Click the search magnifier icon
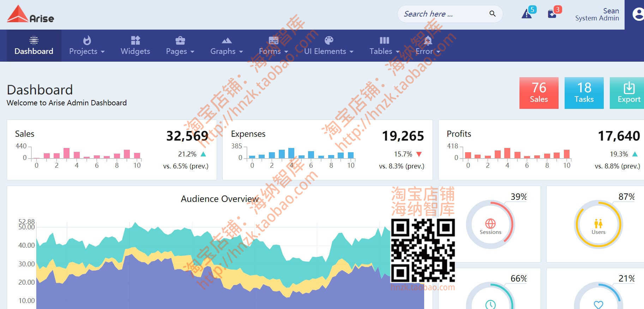644x309 pixels. click(492, 14)
